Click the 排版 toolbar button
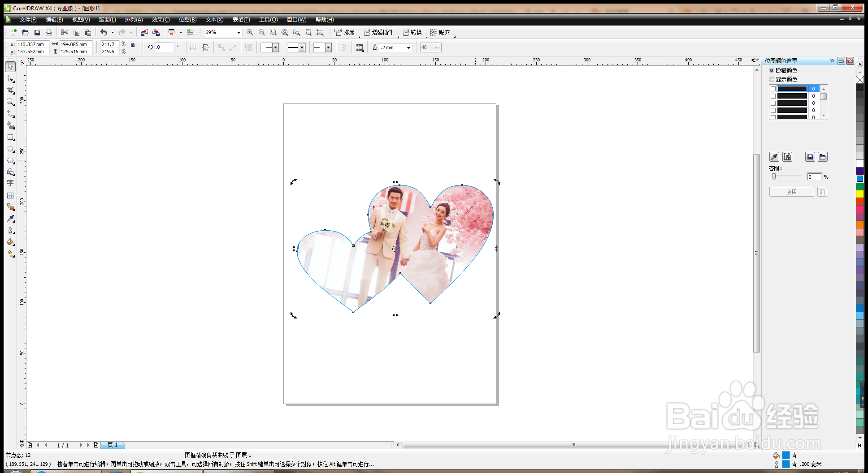The height and width of the screenshot is (473, 868). pyautogui.click(x=344, y=32)
